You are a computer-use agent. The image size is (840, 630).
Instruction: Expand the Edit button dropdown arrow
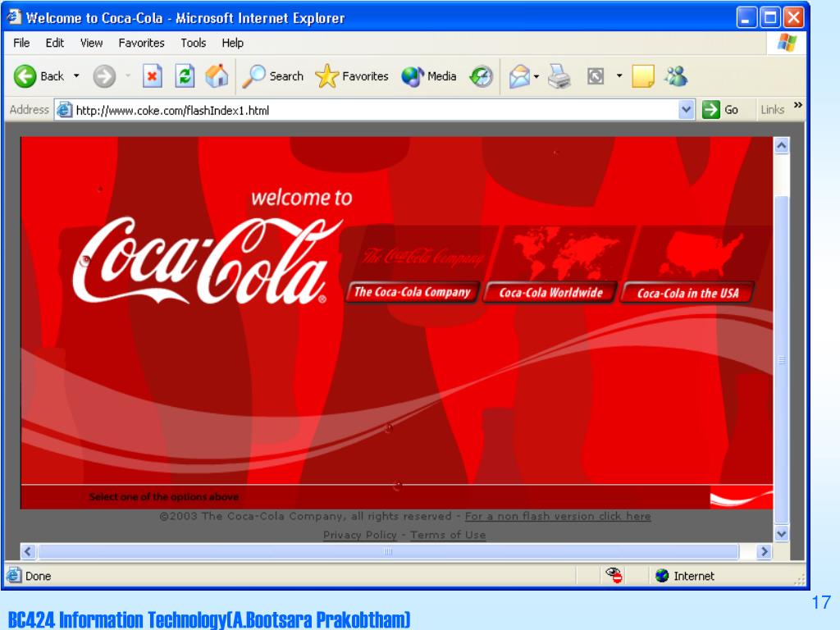click(x=619, y=76)
